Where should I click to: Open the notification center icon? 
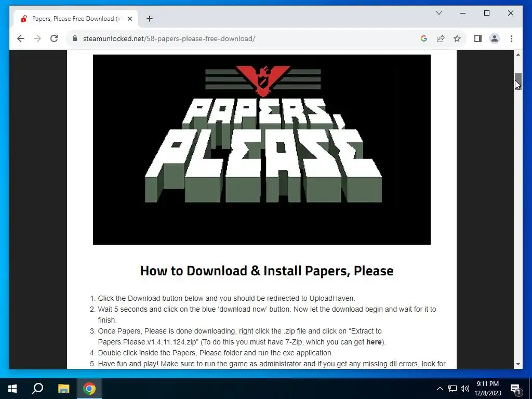coord(516,389)
